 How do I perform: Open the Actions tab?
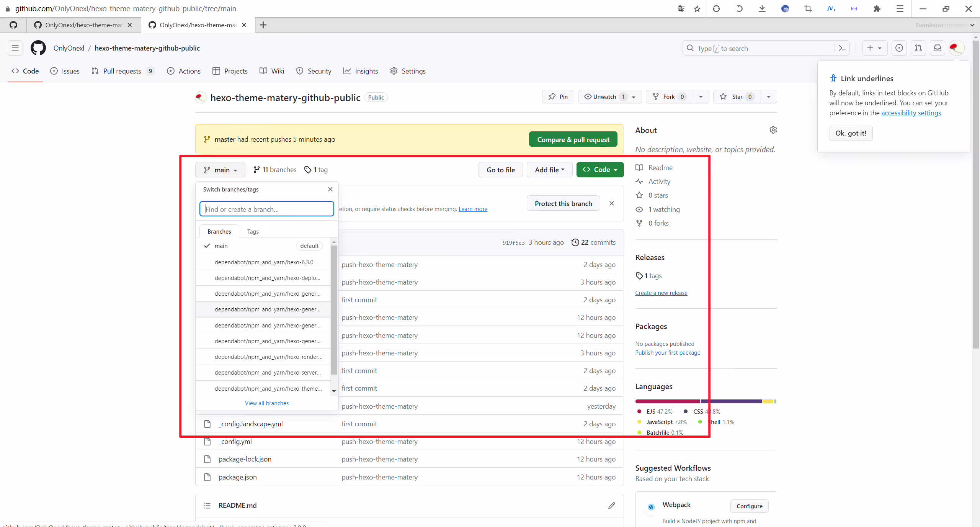pos(184,71)
